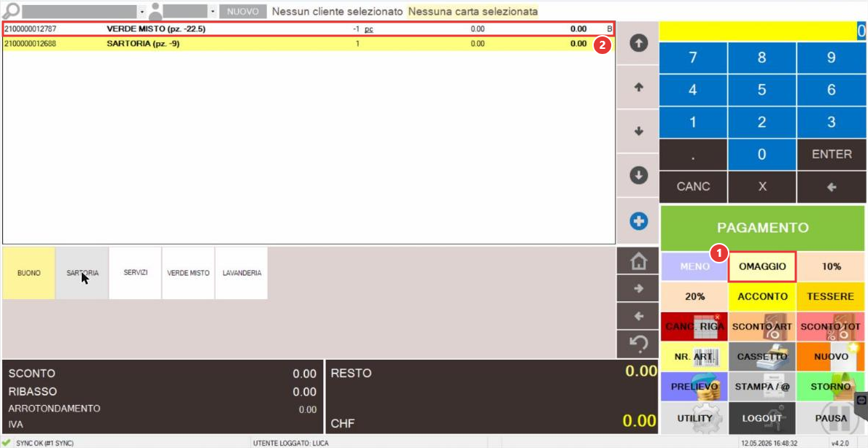Jump to bottom of list with circled down arrow
Viewport: 868px width, 448px height.
pos(639,176)
